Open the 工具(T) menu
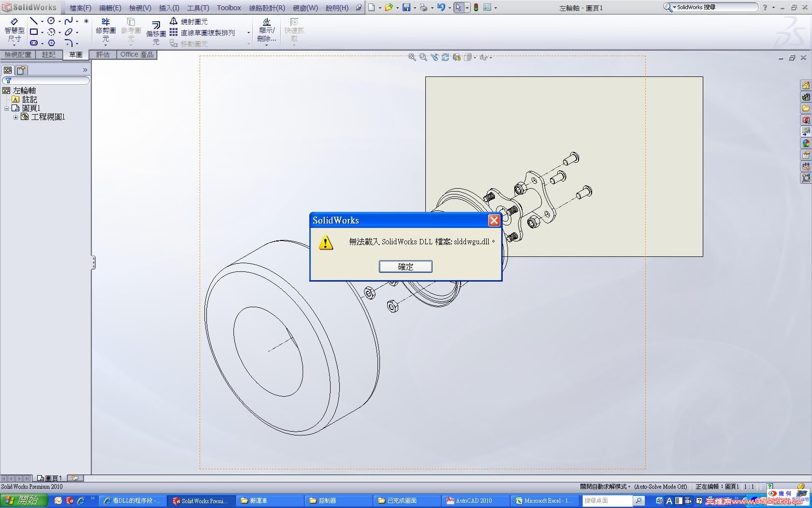 pyautogui.click(x=198, y=8)
